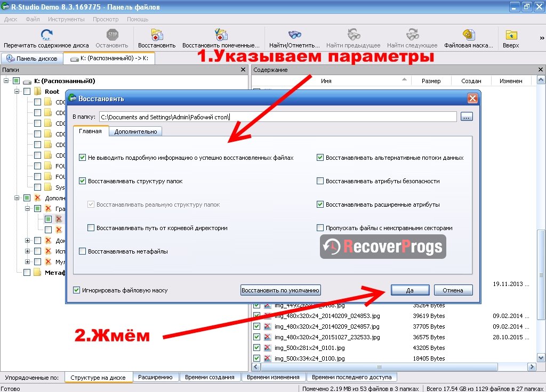
Task: Uncheck img_500x334x24_0100.jpg file checkbox
Action: click(256, 358)
